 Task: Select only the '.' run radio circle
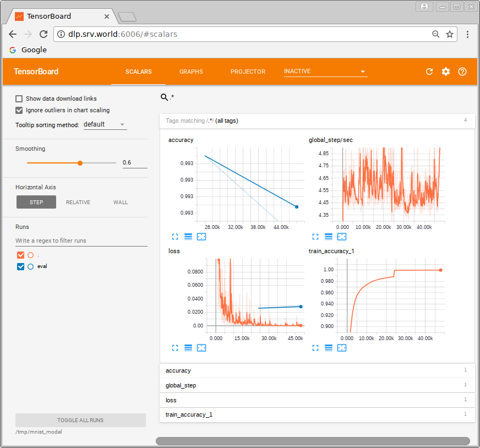point(31,255)
